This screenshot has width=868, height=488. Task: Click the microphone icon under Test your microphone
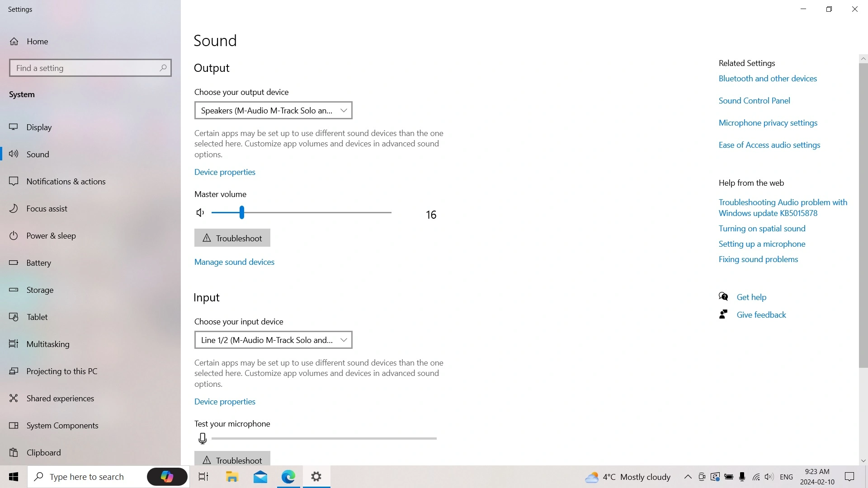tap(203, 438)
